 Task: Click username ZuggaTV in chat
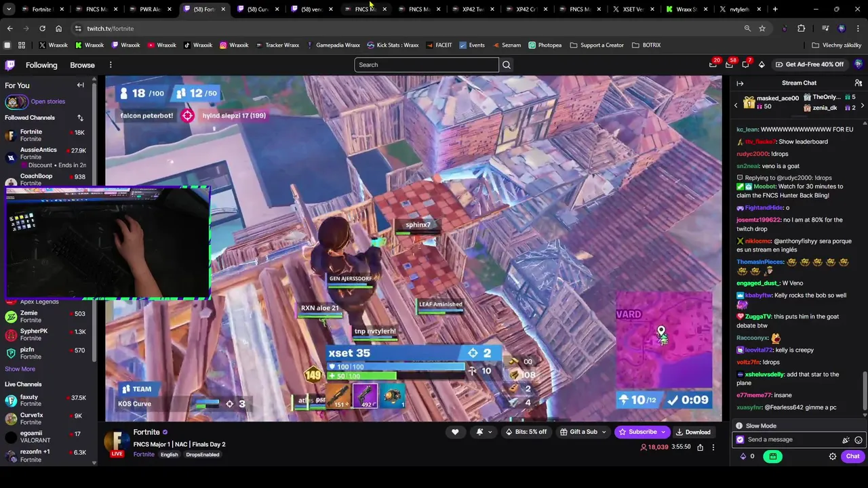[758, 317]
